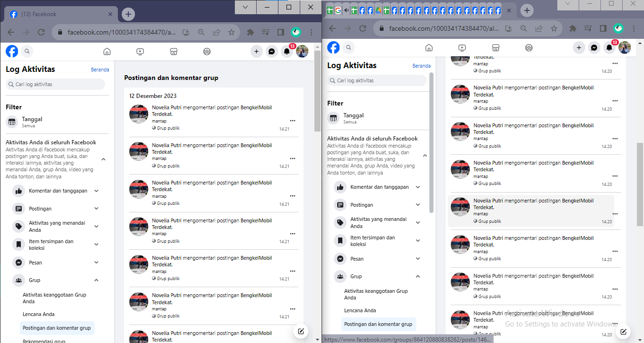Select Aktivitas keanggotaan Grup Anda in left window
Image resolution: width=644 pixels, height=343 pixels.
(x=57, y=298)
